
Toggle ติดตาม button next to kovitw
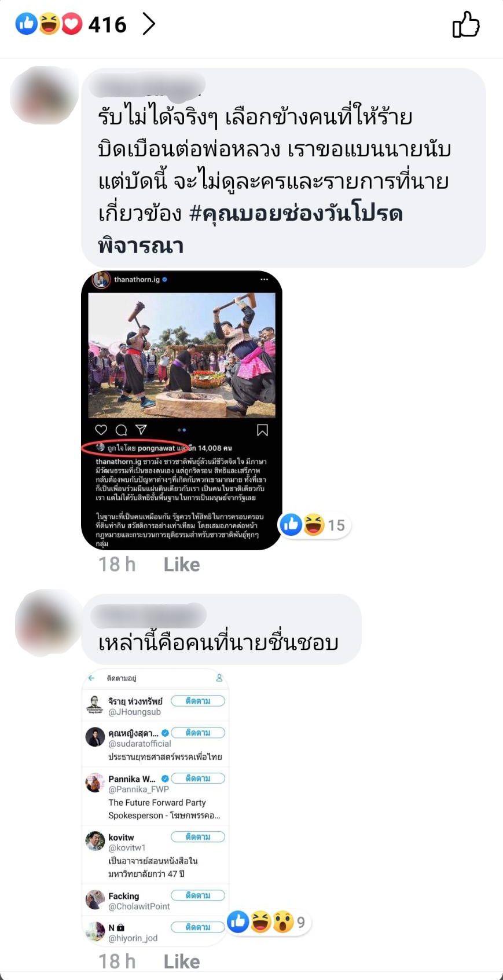pos(198,837)
